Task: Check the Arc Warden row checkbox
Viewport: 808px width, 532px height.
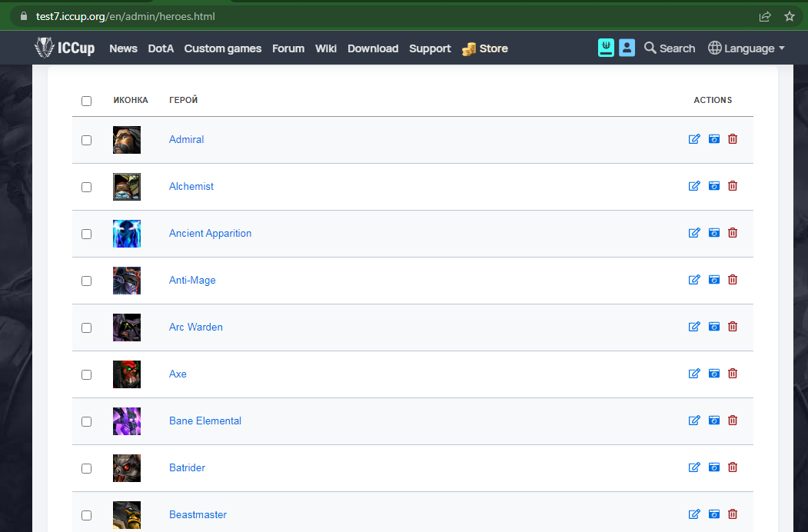Action: (x=87, y=328)
